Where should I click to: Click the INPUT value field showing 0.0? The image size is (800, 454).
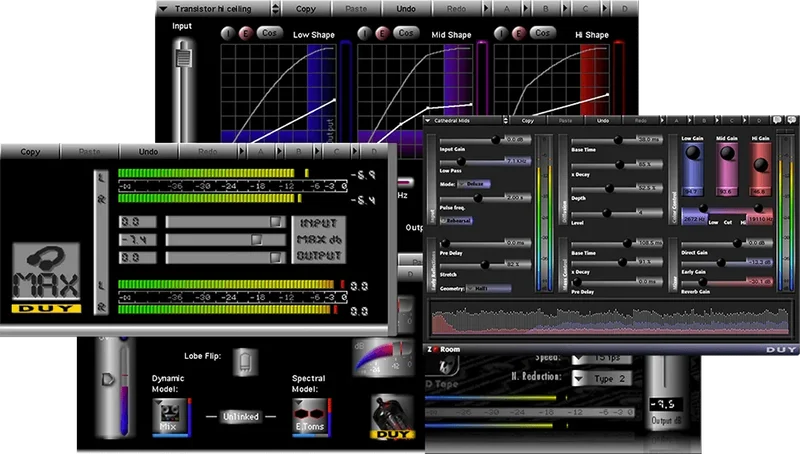coord(138,221)
